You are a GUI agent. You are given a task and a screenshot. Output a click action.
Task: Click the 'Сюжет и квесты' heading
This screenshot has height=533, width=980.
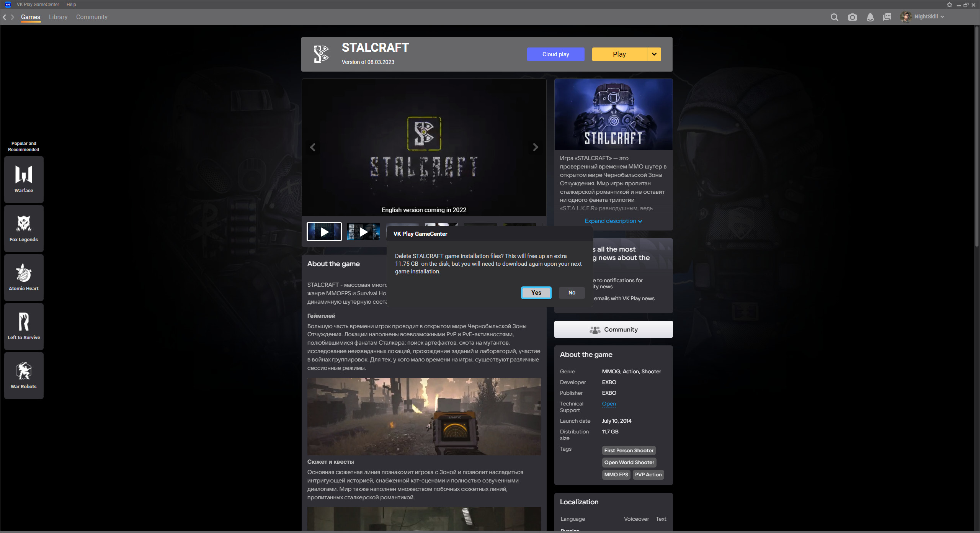tap(330, 462)
